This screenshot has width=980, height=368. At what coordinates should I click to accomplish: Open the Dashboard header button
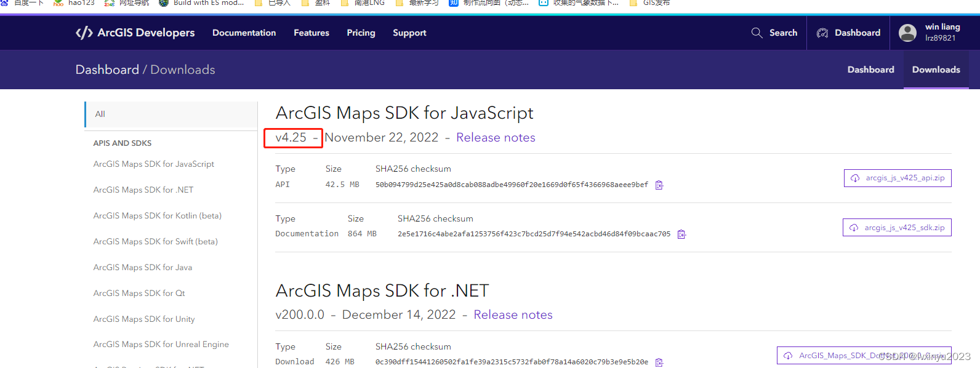click(x=848, y=33)
